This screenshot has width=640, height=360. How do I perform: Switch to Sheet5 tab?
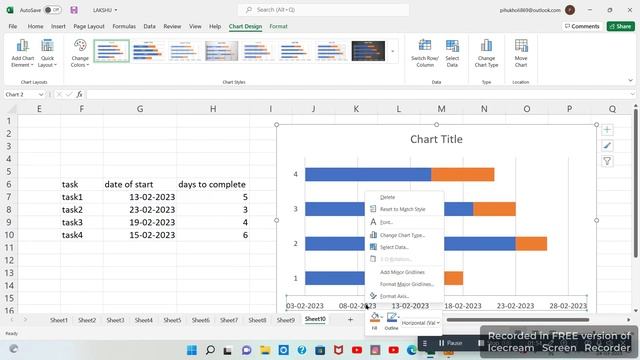[172, 320]
